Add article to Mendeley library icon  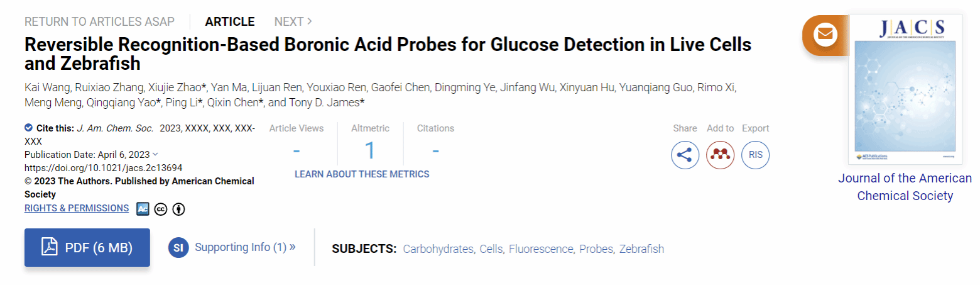pos(720,155)
